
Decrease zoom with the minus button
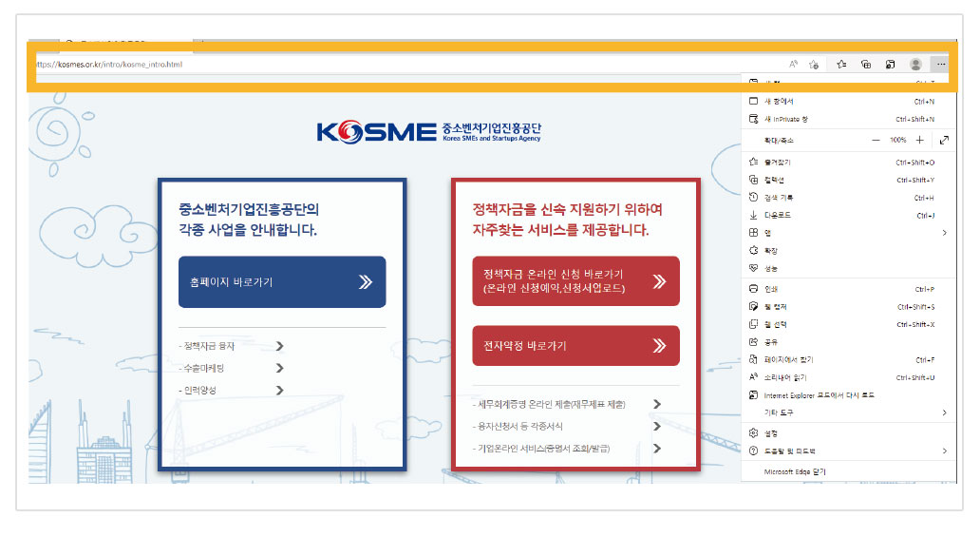876,141
